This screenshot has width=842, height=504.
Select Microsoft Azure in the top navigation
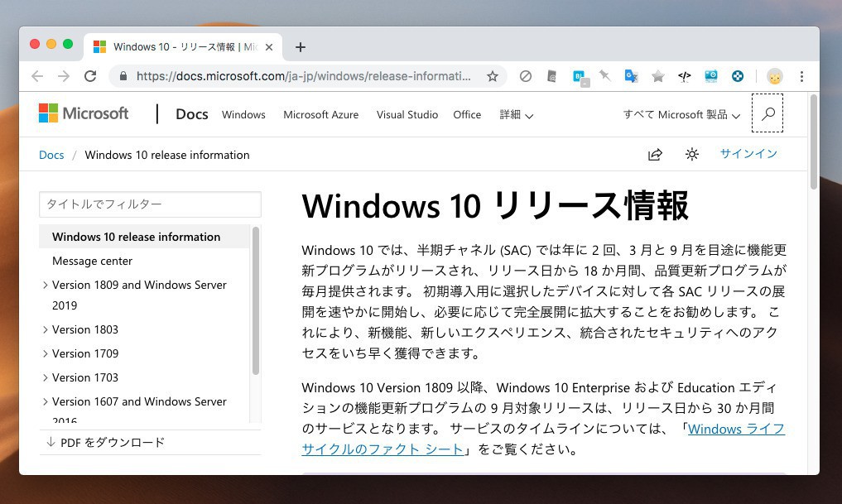[320, 115]
